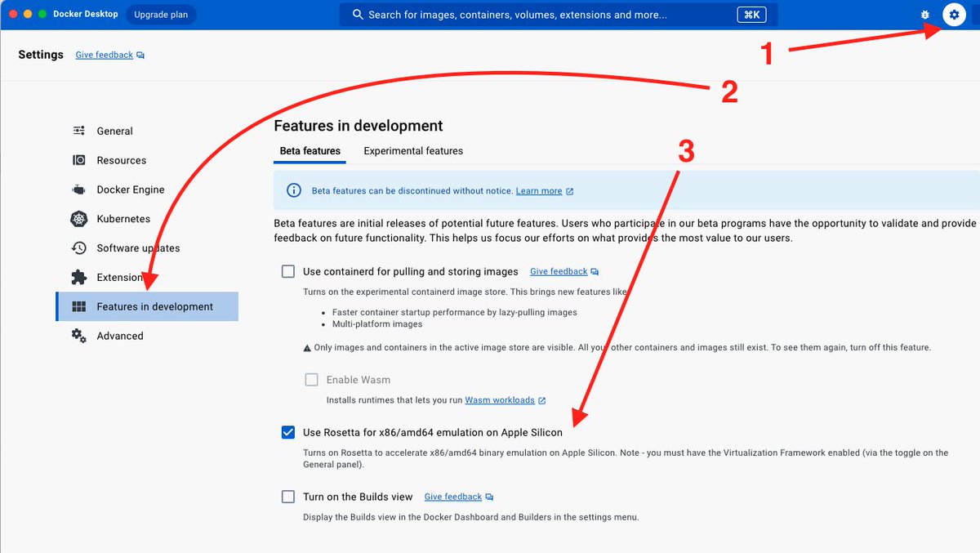
Task: Click the Advanced gears icon
Action: pos(79,336)
